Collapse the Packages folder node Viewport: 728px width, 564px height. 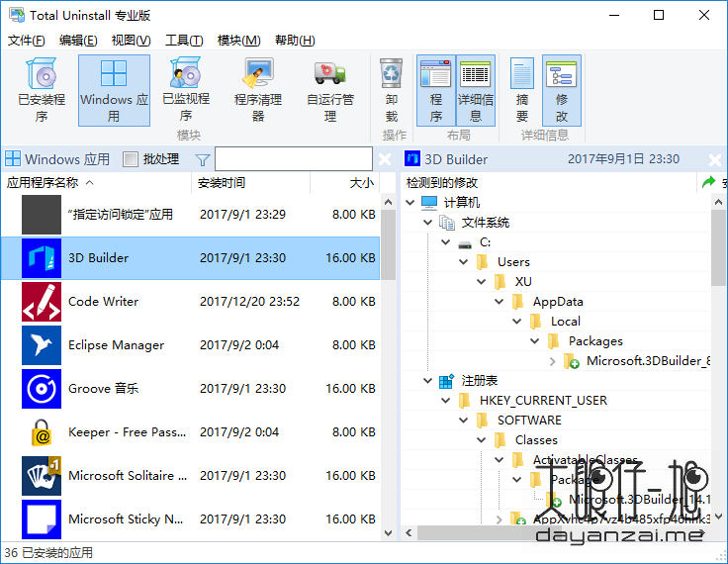click(535, 341)
